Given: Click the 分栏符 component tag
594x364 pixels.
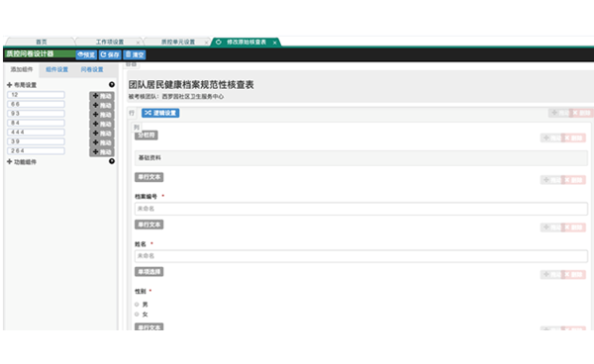Looking at the screenshot, I should [x=147, y=136].
